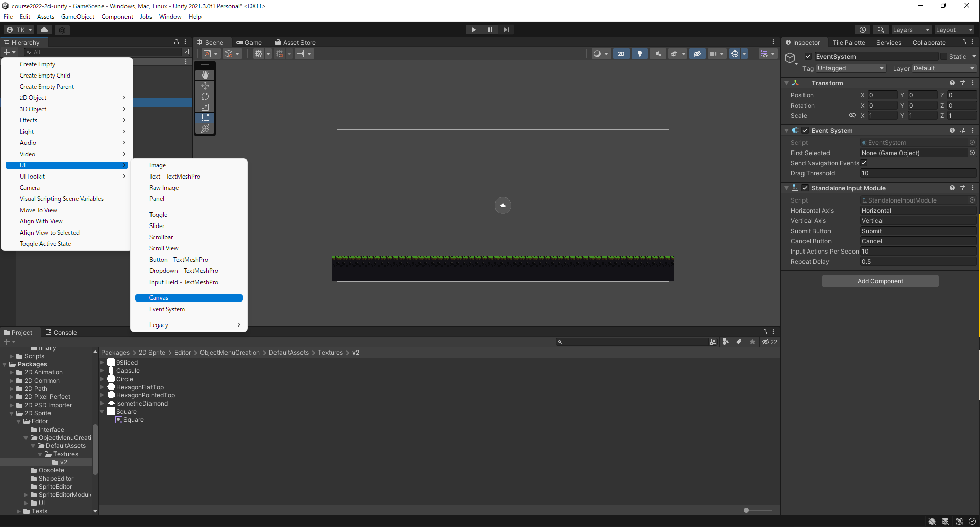The height and width of the screenshot is (527, 980).
Task: Open the Tag Untagged dropdown
Action: pyautogui.click(x=850, y=68)
